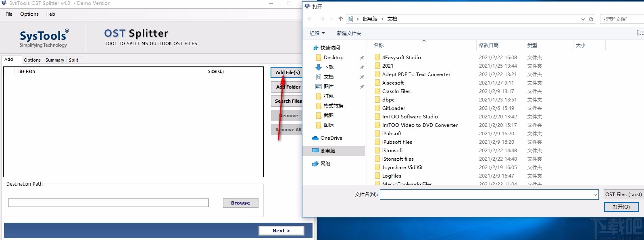
Task: Expand the file name combo box arrow
Action: coord(595,194)
